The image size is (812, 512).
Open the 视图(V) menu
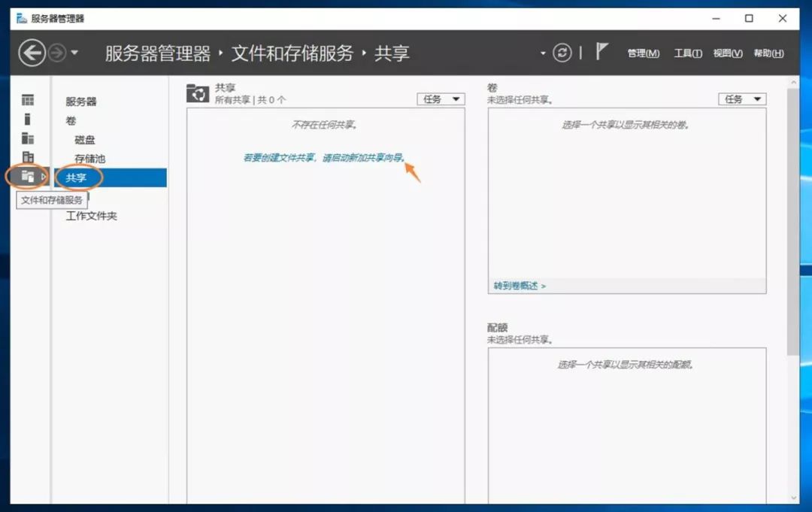click(728, 53)
